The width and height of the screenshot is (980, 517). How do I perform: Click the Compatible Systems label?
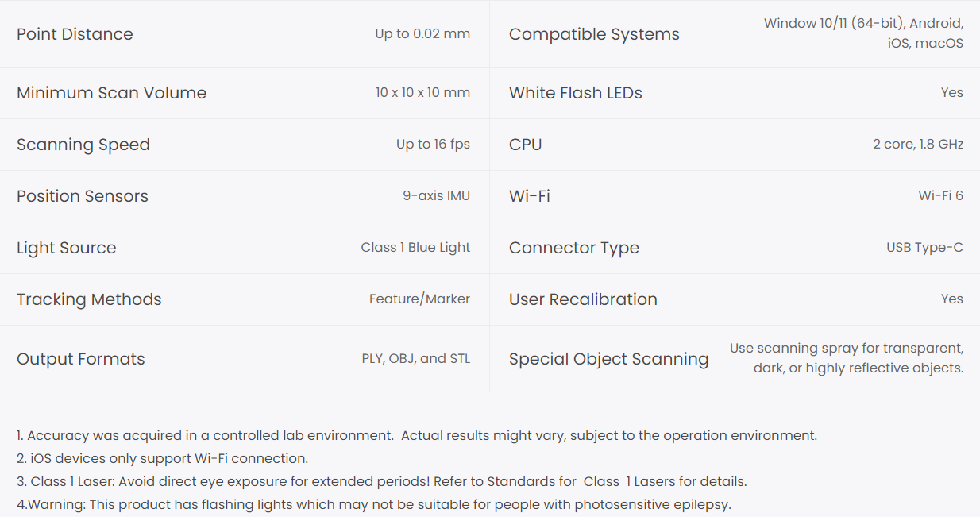click(x=594, y=34)
